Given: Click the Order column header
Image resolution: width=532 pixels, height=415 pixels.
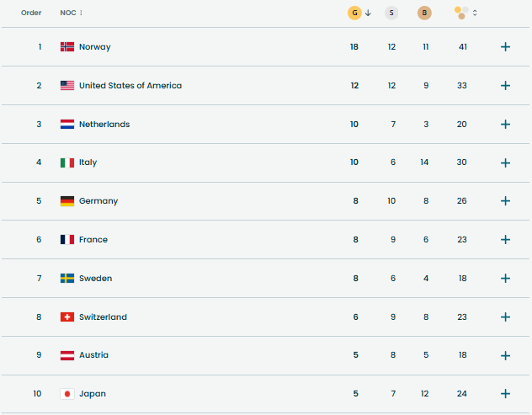Looking at the screenshot, I should (31, 13).
